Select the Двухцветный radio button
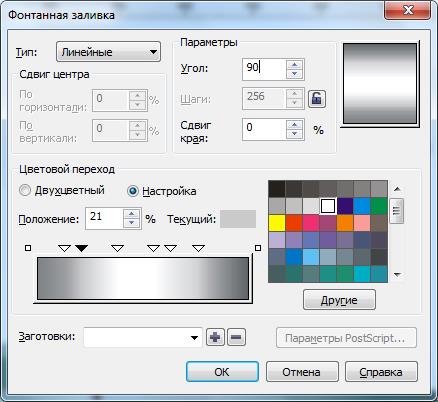 pyautogui.click(x=25, y=191)
